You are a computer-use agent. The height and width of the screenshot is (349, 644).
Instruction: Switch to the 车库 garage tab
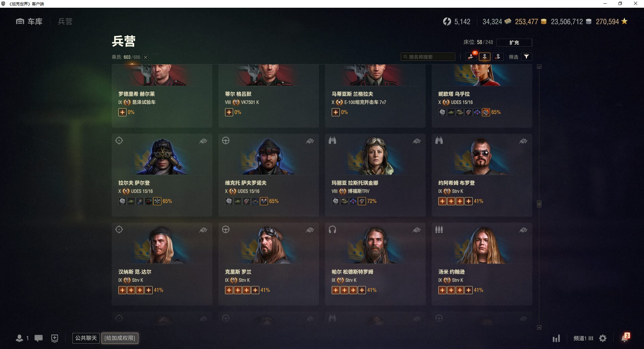point(29,21)
